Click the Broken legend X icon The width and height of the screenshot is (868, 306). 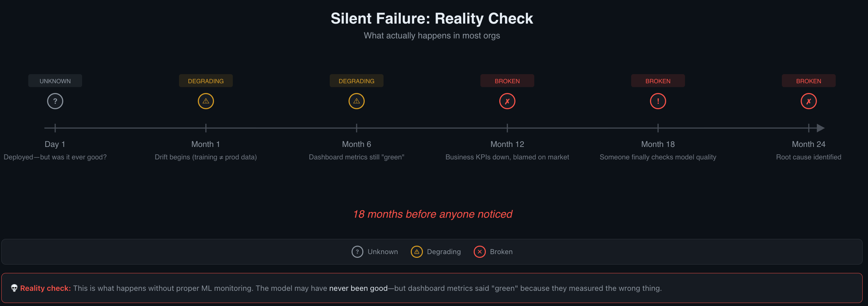pos(479,252)
